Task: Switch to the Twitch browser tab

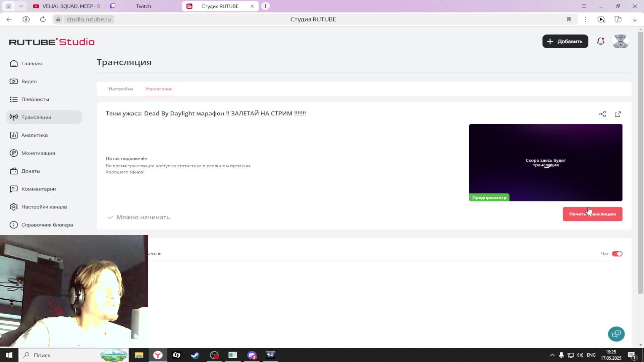Action: tap(144, 6)
